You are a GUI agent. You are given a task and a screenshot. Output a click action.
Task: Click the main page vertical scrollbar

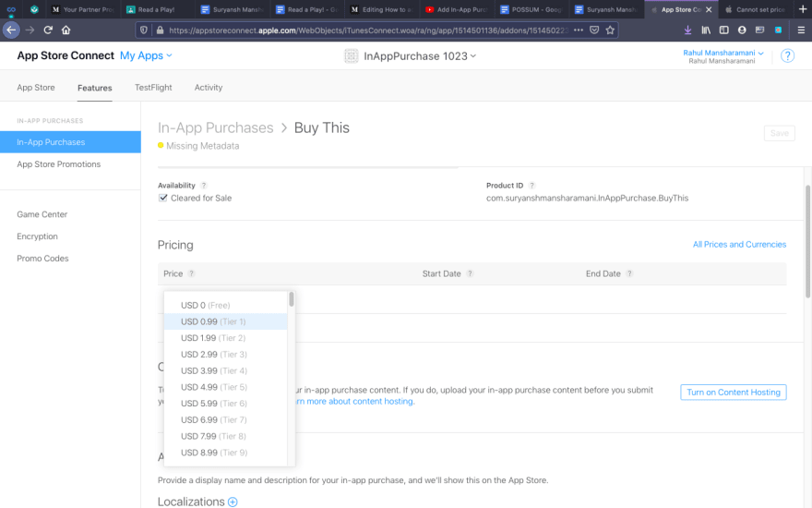808,242
